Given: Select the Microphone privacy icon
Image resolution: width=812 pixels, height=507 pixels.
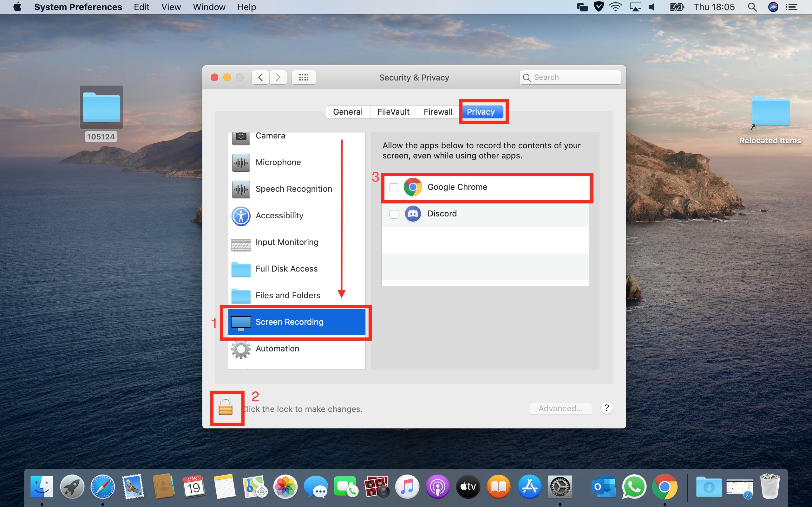Looking at the screenshot, I should pos(241,162).
